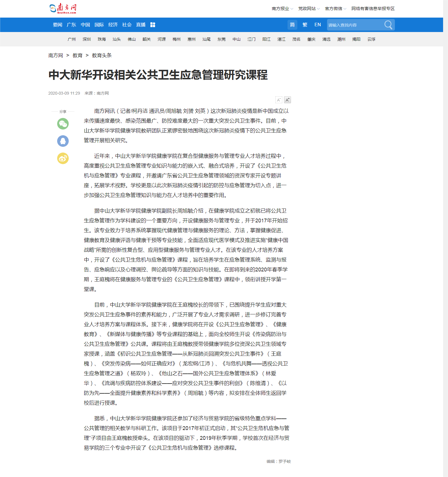Share article via WeChat icon
The width and height of the screenshot is (448, 477).
point(63,124)
